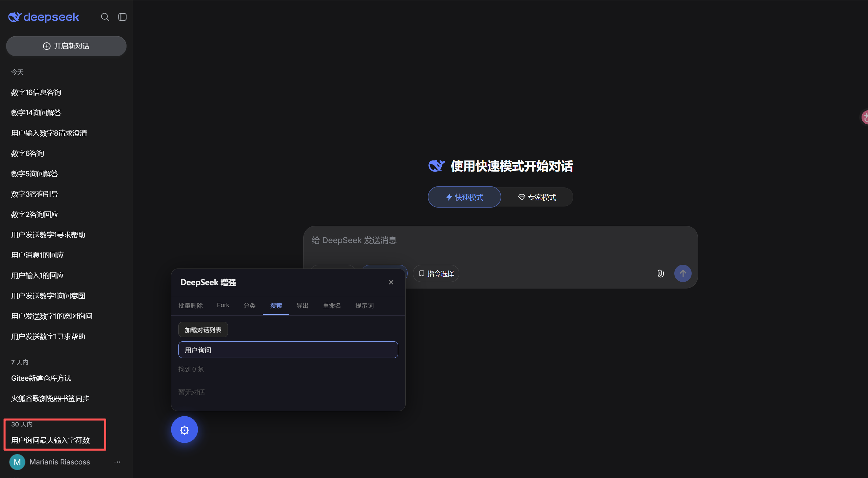Click the Marianis Riascoss account name
Image resolution: width=868 pixels, height=478 pixels.
(x=60, y=462)
